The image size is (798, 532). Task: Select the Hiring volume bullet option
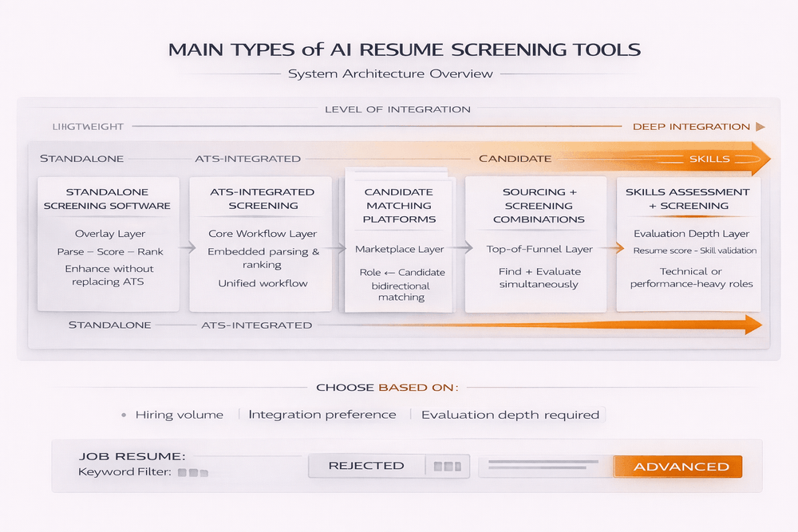pos(123,415)
